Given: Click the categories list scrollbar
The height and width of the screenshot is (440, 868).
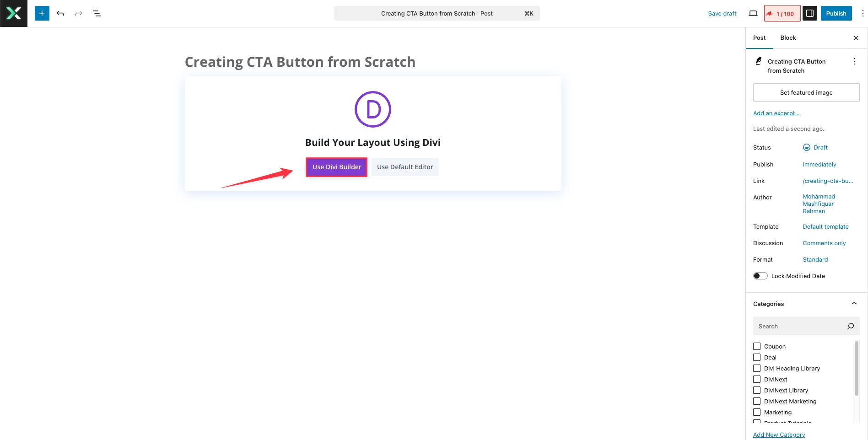Looking at the screenshot, I should pos(856,369).
